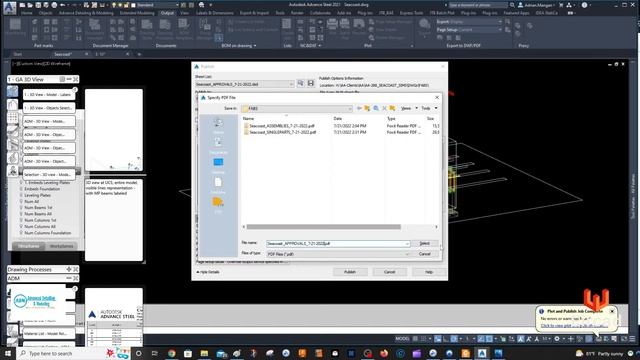The image size is (640, 360).
Task: Dismiss Plot and Publish Job Complete notification
Action: click(x=612, y=311)
